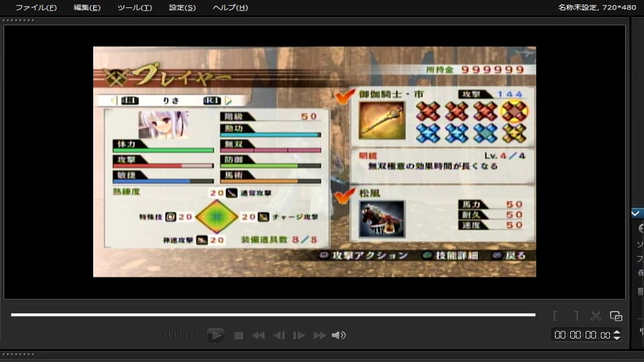
Task: Increase the timecode with the up arrow
Action: coord(616,333)
